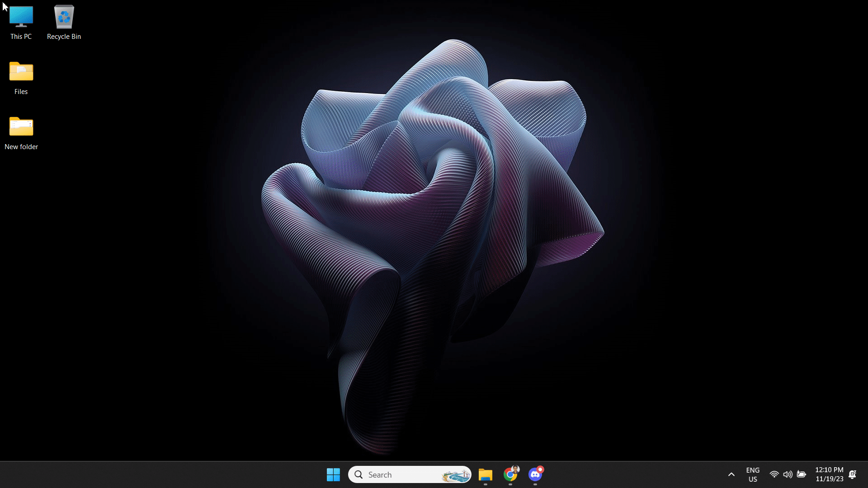Open Wi-Fi network settings icon

(x=774, y=474)
